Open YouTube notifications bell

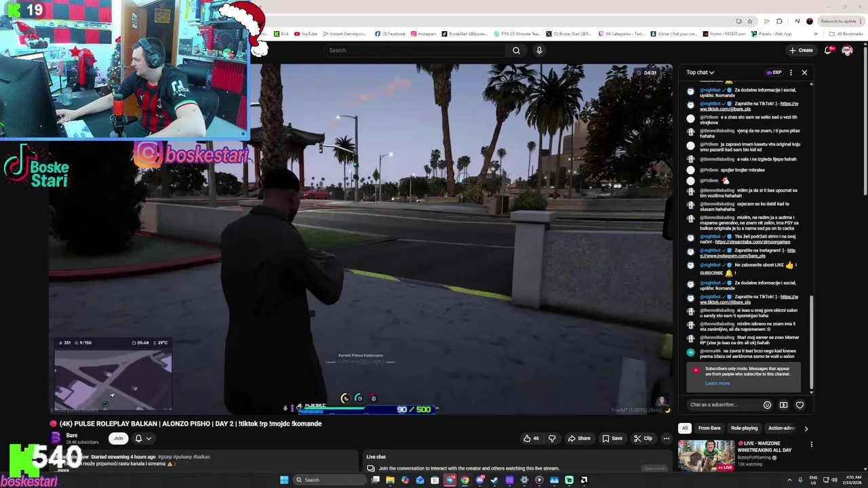point(828,50)
